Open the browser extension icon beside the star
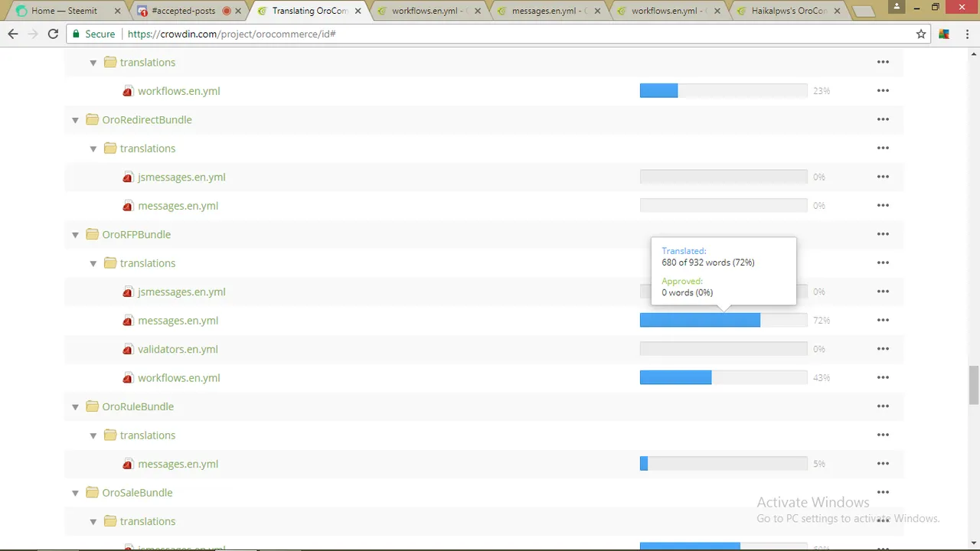 pos(944,34)
